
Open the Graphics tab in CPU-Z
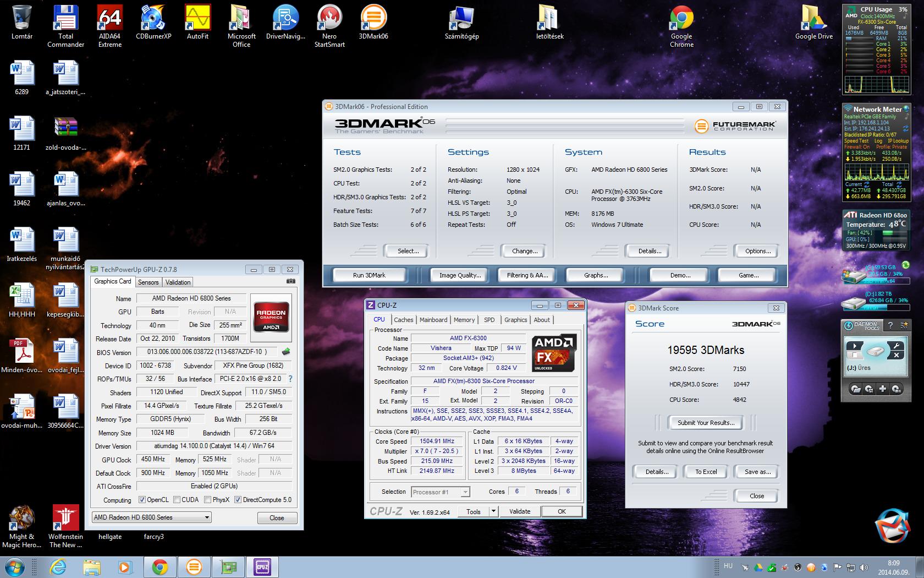click(x=515, y=320)
